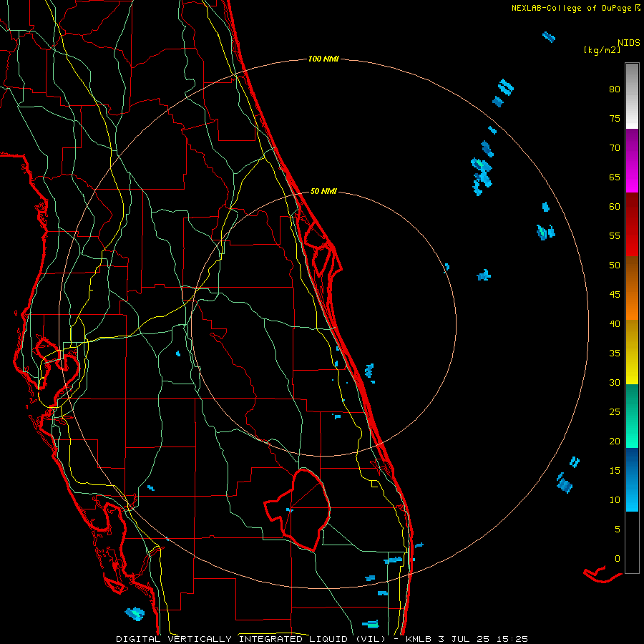Click the NIDS label
The image size is (644, 644).
coord(629,43)
